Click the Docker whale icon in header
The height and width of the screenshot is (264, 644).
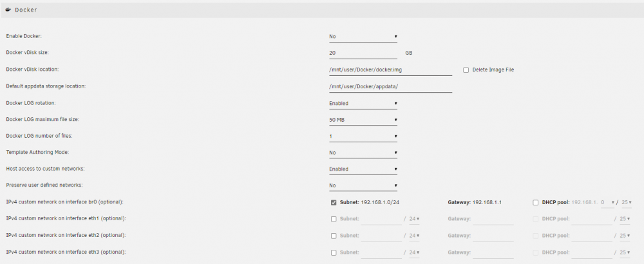click(x=8, y=10)
